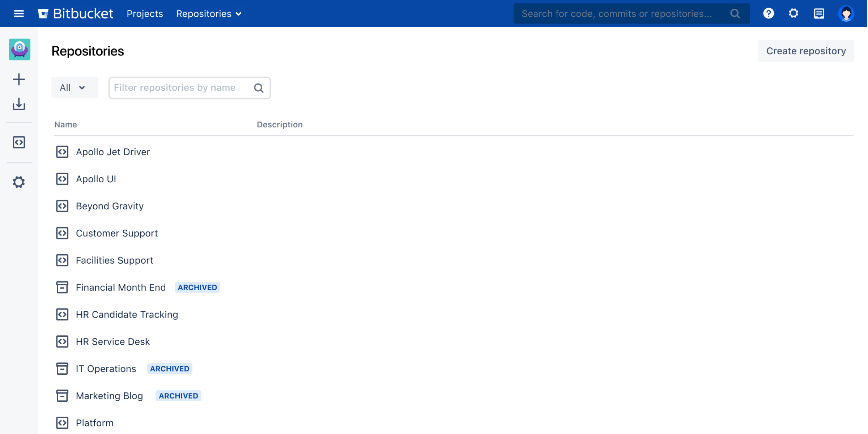
Task: Click the sidebar clone download icon
Action: click(19, 104)
